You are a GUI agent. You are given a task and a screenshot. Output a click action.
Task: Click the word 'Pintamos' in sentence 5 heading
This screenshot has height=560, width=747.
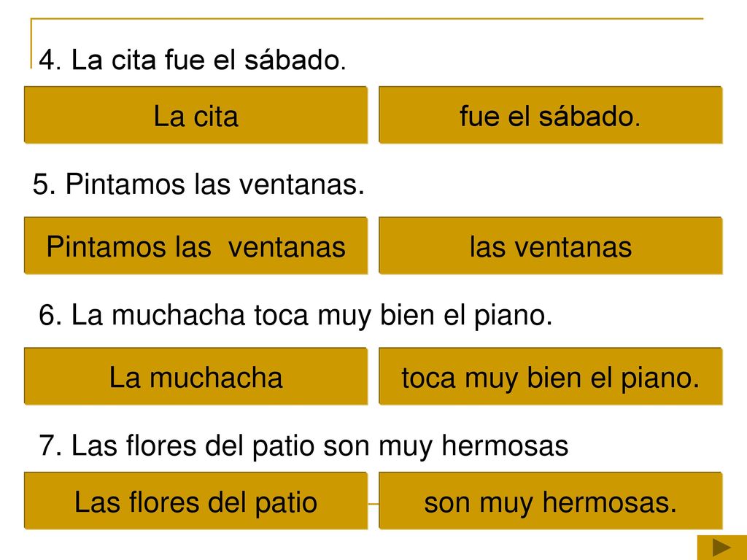(125, 184)
